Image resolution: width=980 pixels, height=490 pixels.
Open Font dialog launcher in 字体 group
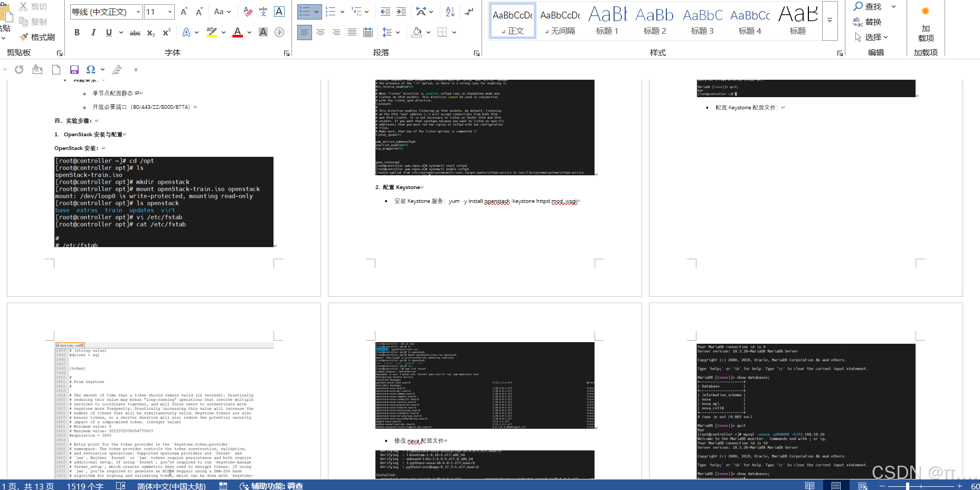tap(287, 53)
